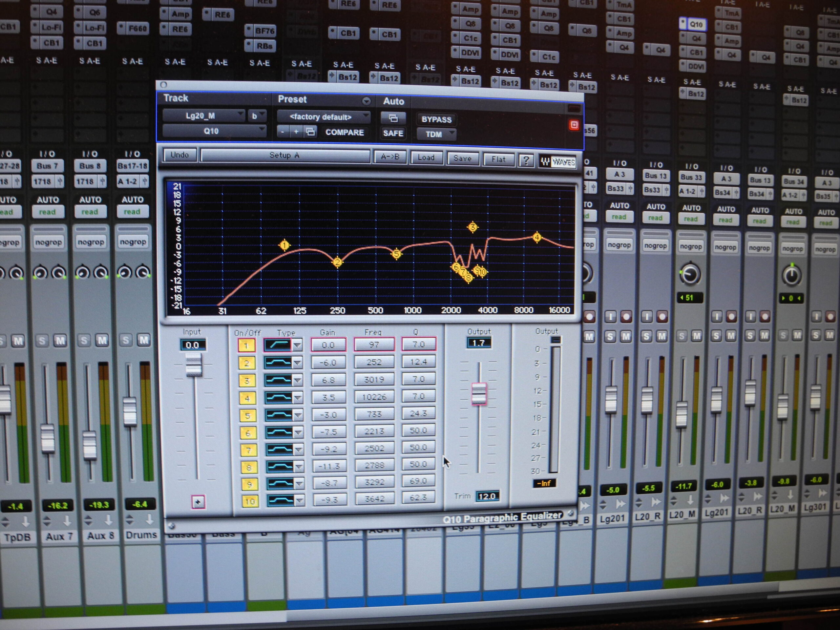This screenshot has width=840, height=630.
Task: Toggle EQ band 10 on/off
Action: coord(249,501)
